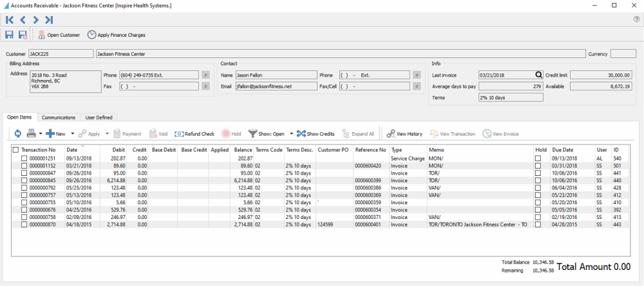Viewport: 644px width, 286px height.
Task: Open the printer dropdown arrow
Action: click(41, 134)
